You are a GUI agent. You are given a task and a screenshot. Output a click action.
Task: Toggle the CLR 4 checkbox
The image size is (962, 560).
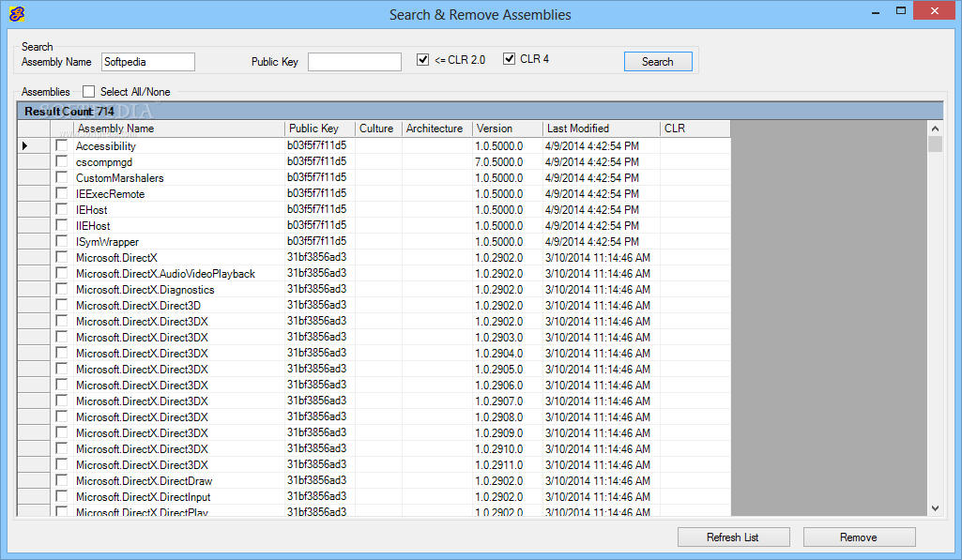tap(509, 59)
